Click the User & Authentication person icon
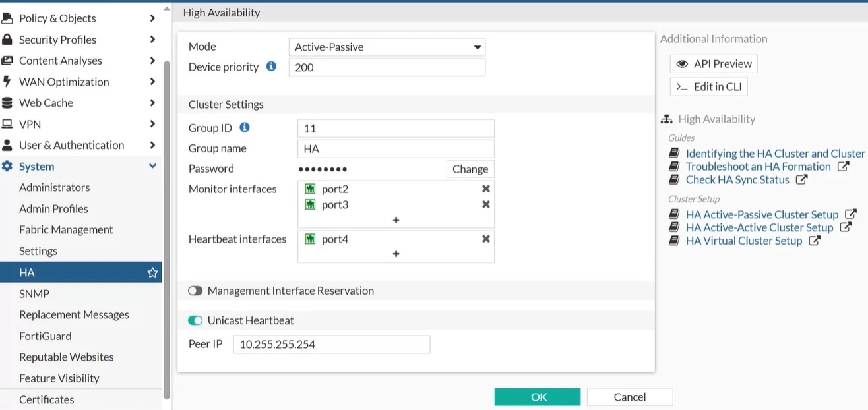The image size is (868, 410). pos(7,145)
